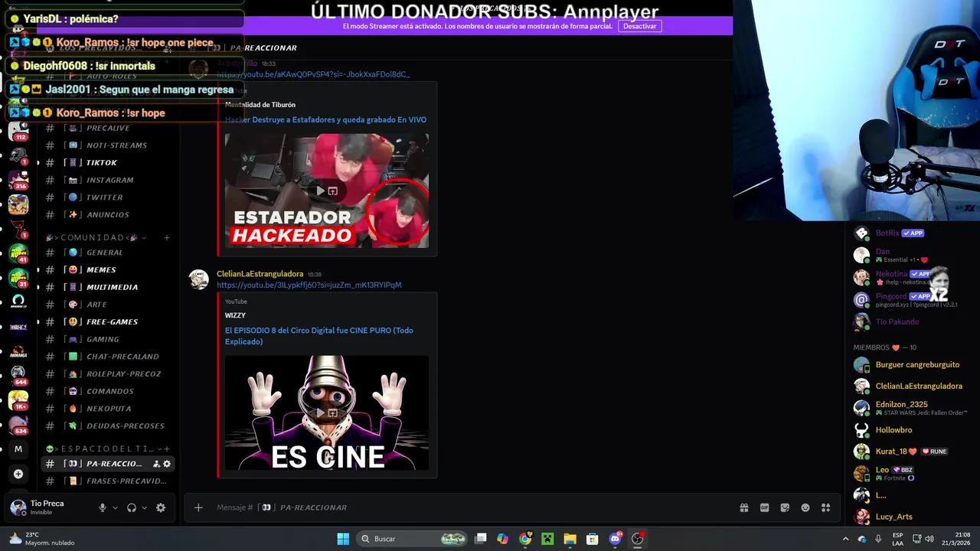Screen dimensions: 980x551
Task: Open the ESP LAA language switcher
Action: 897,539
